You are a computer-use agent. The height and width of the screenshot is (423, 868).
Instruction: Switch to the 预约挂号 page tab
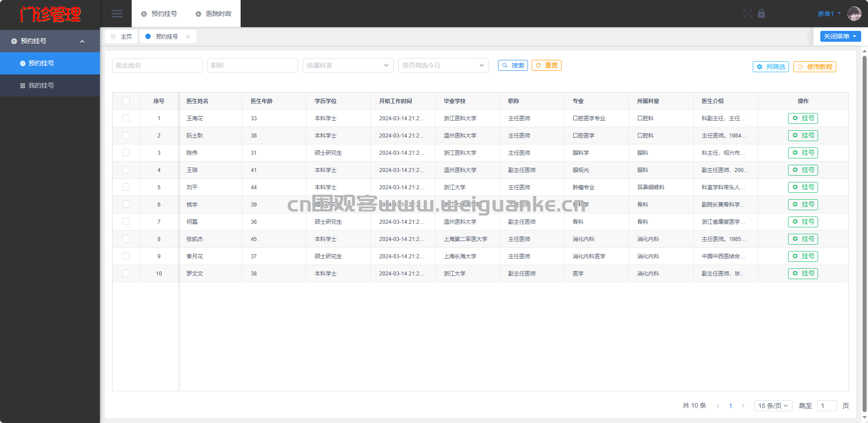pyautogui.click(x=166, y=36)
